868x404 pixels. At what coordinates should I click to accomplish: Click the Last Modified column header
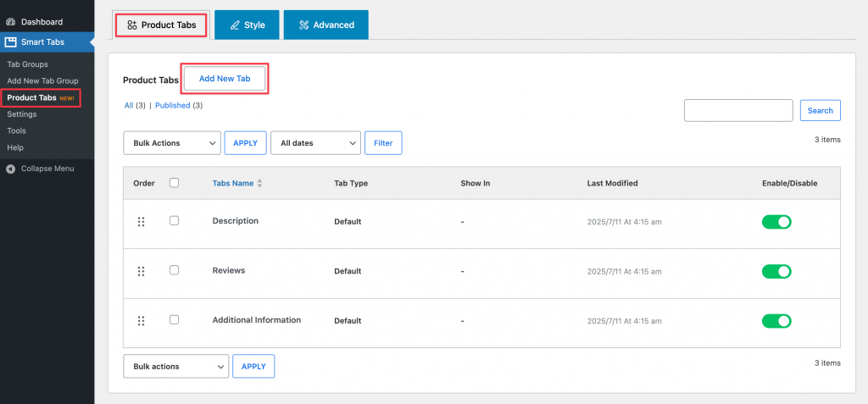(612, 183)
